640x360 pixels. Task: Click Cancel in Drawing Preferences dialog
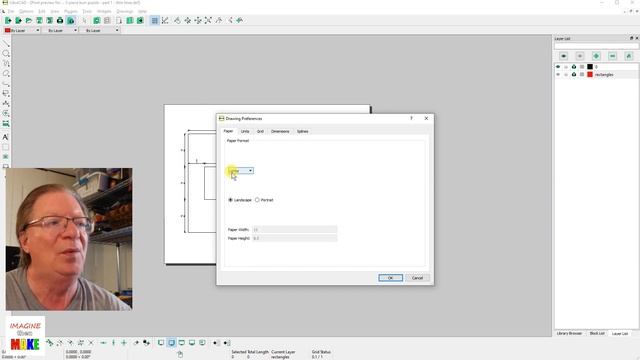point(417,278)
